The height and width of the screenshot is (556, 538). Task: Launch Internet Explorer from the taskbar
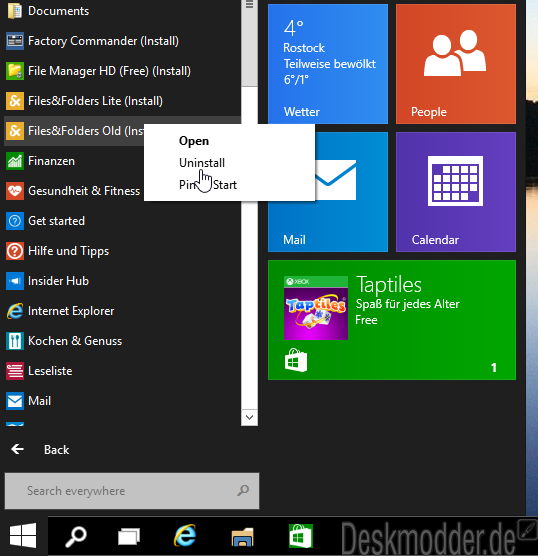click(185, 535)
